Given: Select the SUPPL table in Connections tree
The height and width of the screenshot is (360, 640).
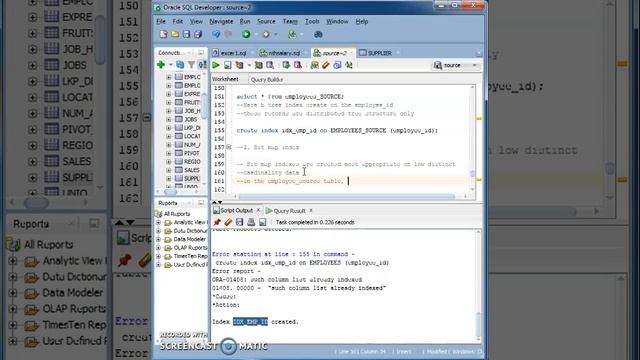Looking at the screenshot, I should pos(188,179).
